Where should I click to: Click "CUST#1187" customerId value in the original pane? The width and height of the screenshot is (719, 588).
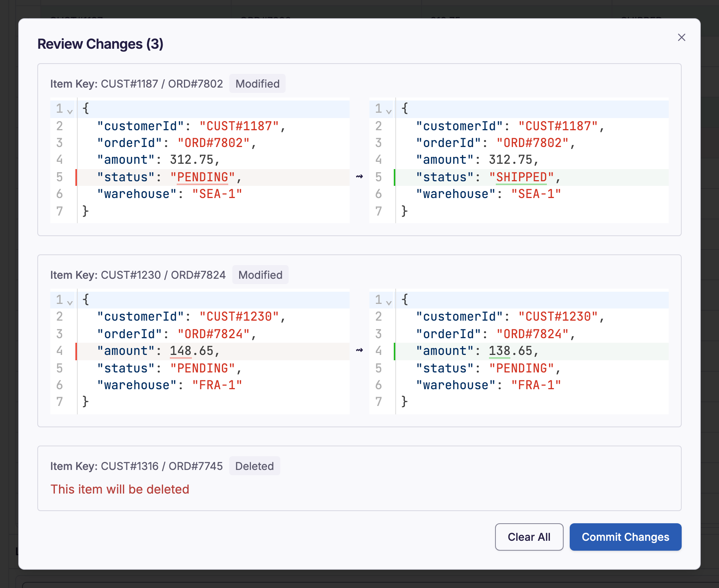coord(239,126)
